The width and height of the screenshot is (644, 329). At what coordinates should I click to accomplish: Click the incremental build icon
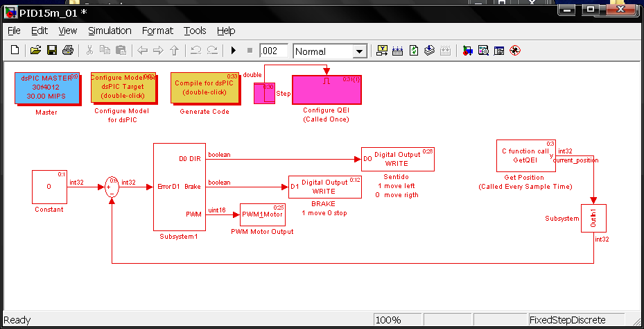[x=398, y=51]
